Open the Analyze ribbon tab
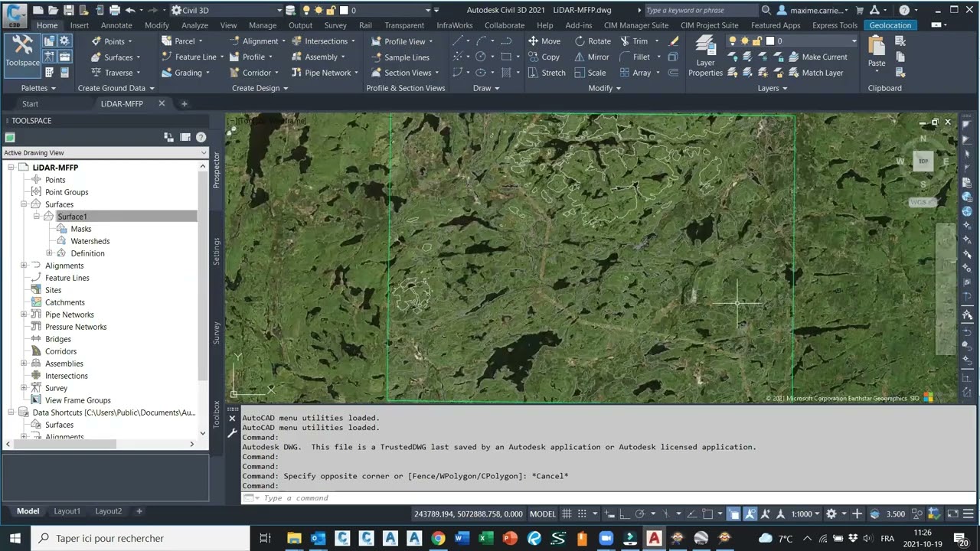The height and width of the screenshot is (551, 980). coord(194,25)
